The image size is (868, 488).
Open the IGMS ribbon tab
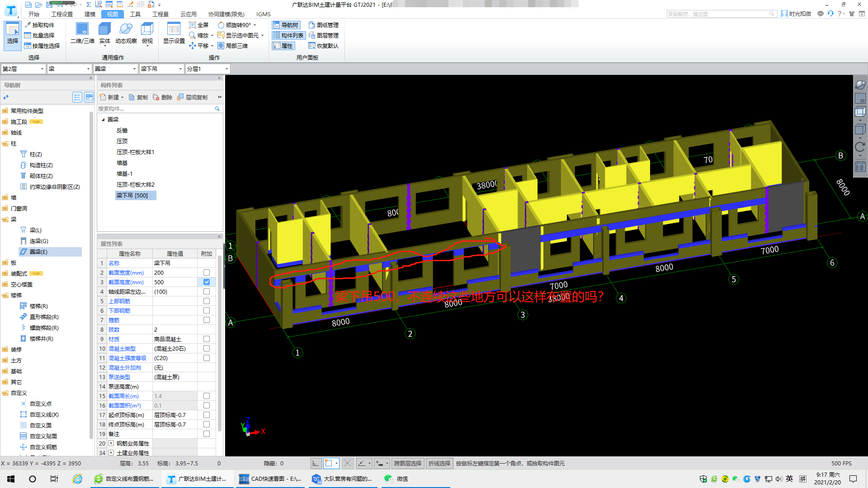point(264,14)
